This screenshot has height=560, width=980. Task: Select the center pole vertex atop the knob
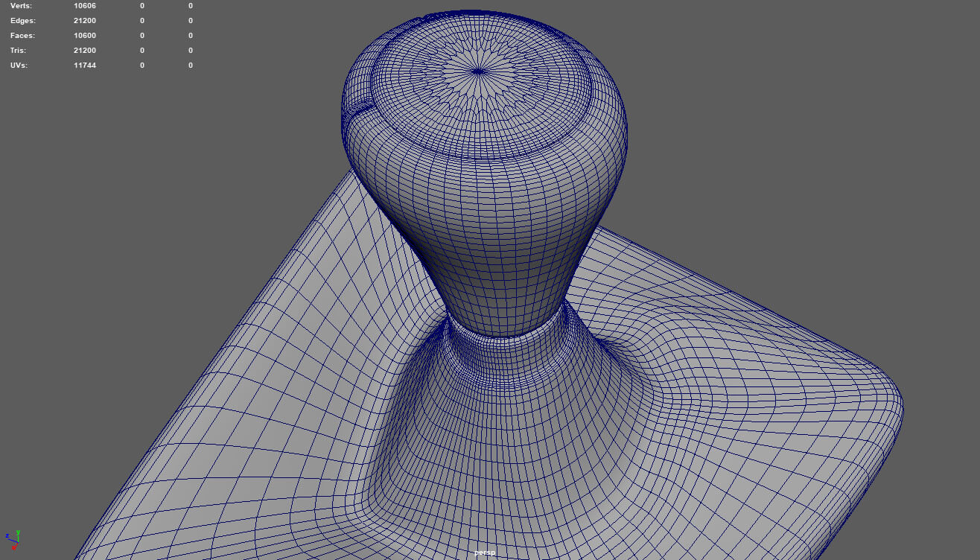[x=479, y=71]
